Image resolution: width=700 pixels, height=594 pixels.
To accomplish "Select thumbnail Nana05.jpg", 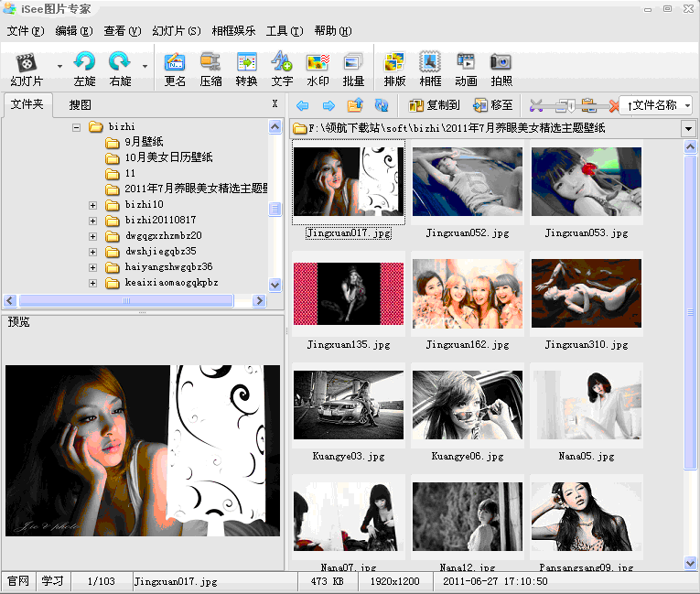I will [587, 412].
